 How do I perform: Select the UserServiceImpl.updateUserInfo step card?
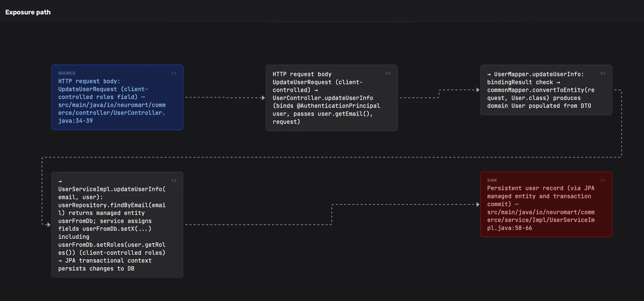117,225
